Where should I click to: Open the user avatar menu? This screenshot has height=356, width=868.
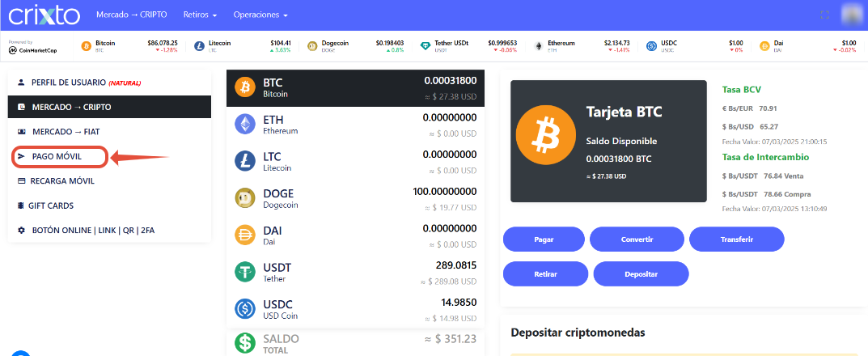tap(853, 15)
